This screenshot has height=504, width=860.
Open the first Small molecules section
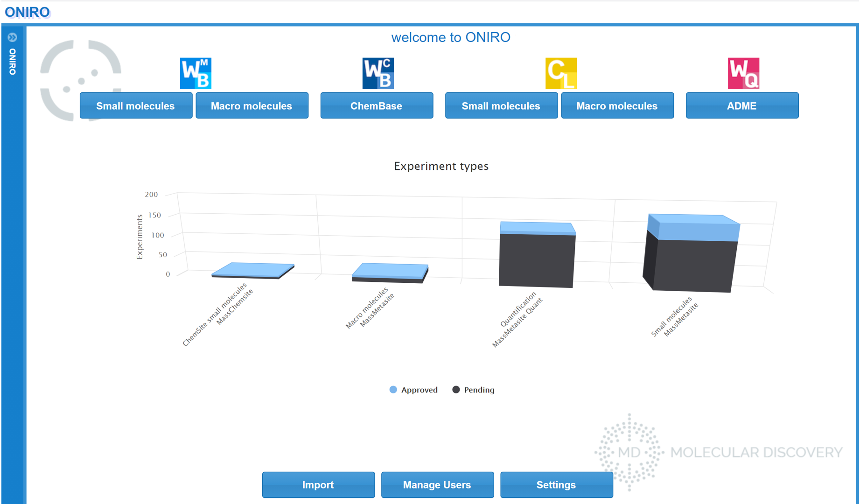pos(135,105)
